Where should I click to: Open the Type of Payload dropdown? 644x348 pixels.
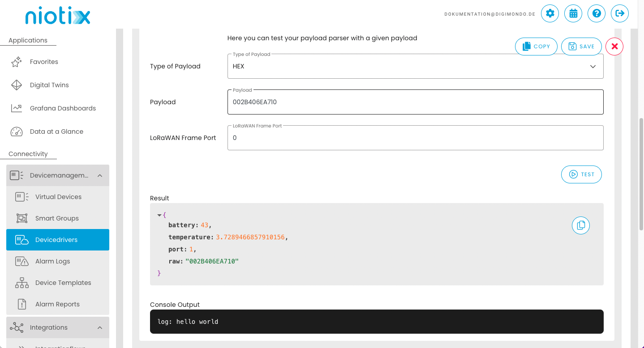coord(415,67)
